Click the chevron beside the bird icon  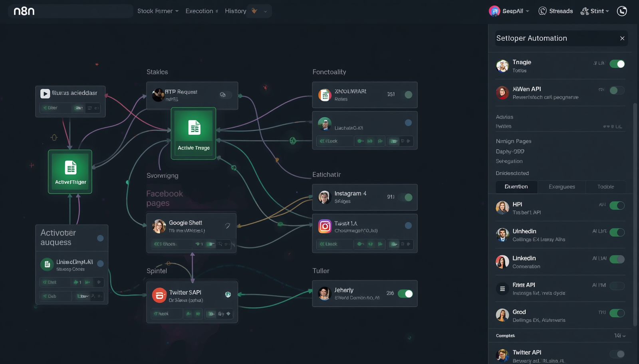tap(265, 11)
